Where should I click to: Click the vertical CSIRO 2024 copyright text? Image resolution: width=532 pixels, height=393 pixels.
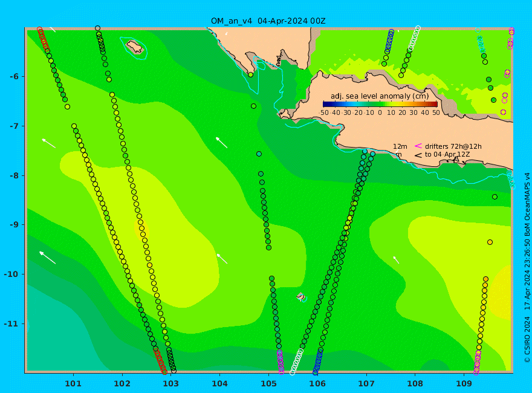pos(527,268)
